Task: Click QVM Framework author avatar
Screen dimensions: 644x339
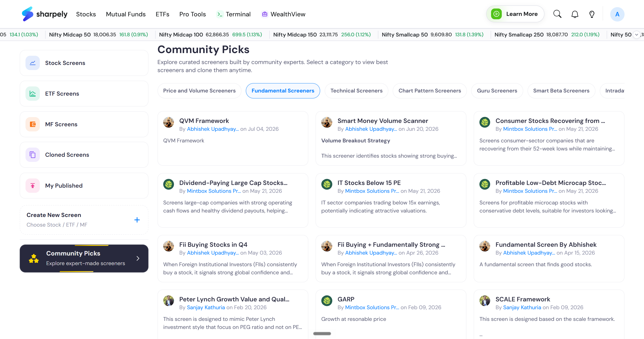Action: click(x=169, y=122)
